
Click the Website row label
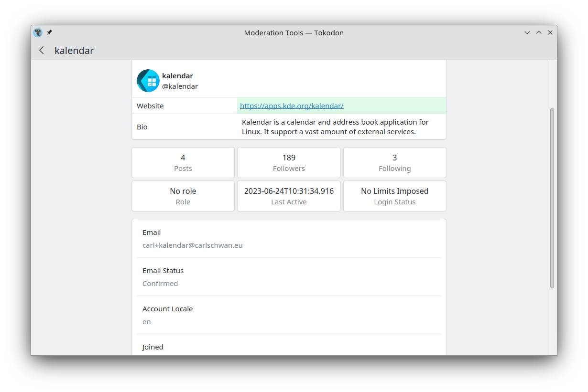click(x=150, y=106)
